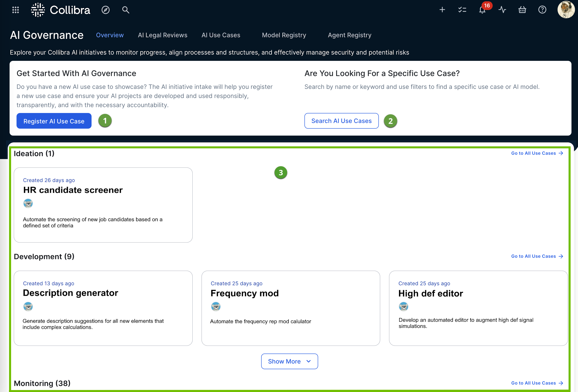Open the Model Registry tab
Image resolution: width=578 pixels, height=392 pixels.
click(x=284, y=35)
